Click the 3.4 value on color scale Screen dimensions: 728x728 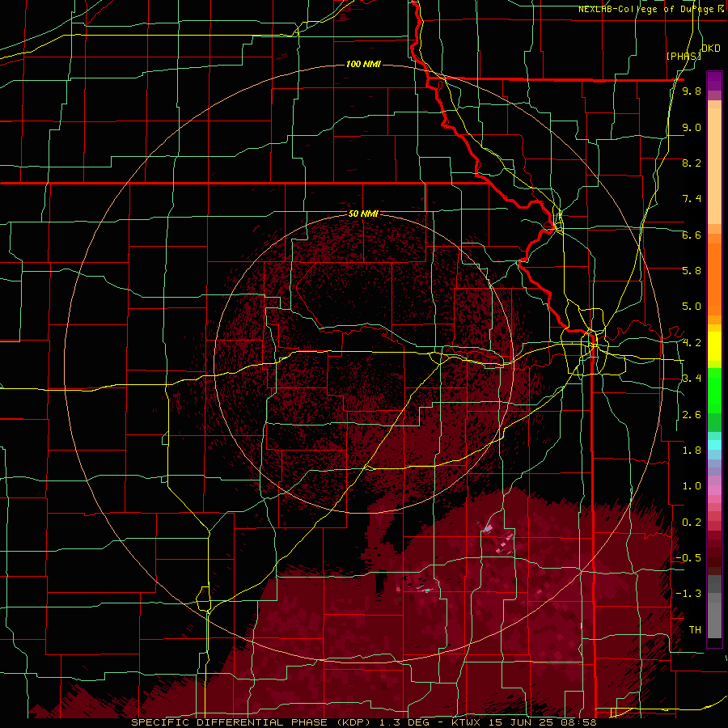coord(692,379)
